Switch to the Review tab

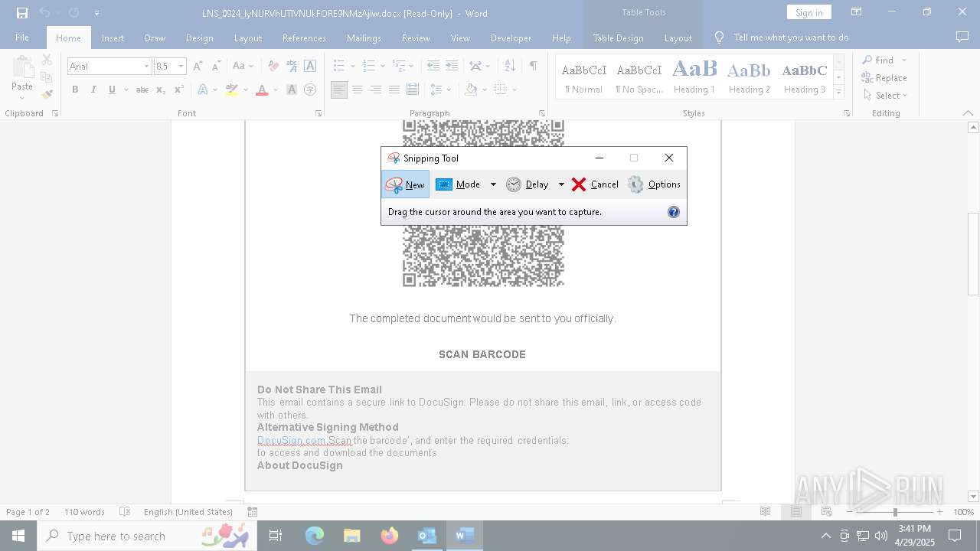click(416, 37)
